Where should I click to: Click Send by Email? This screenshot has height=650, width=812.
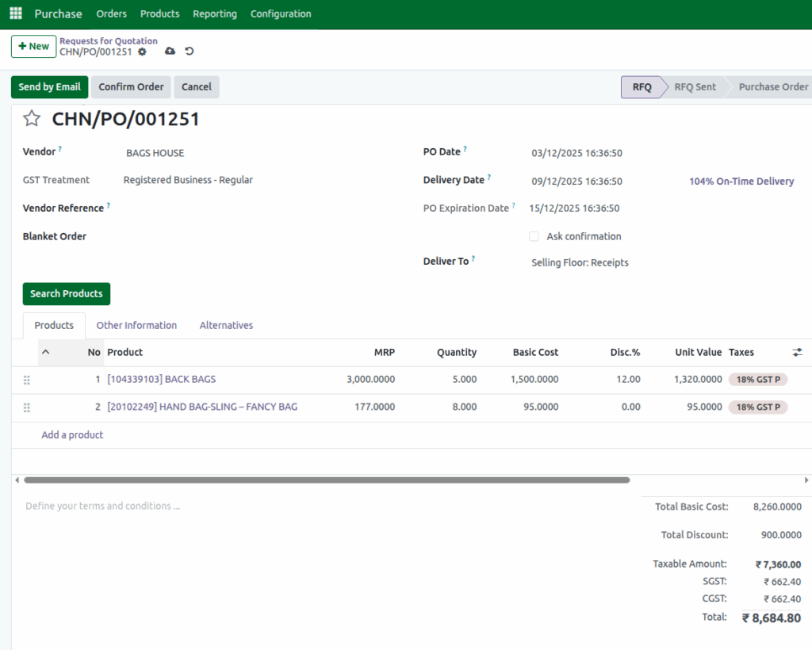coord(48,86)
